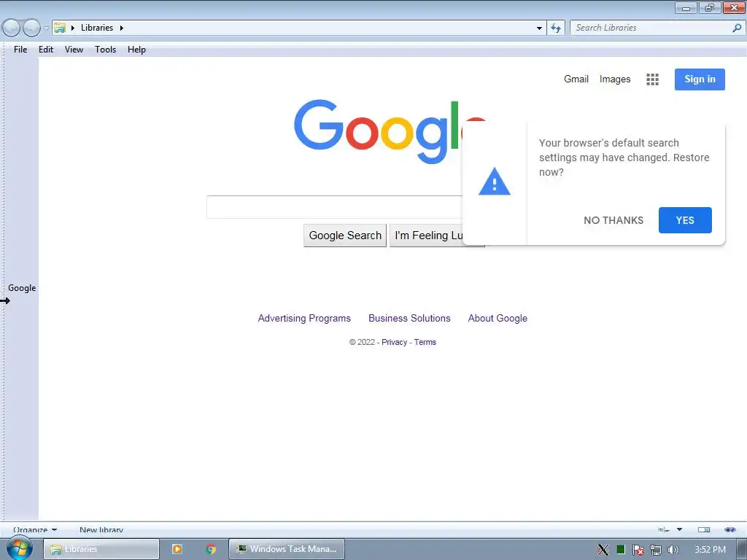747x560 pixels.
Task: Open the Google apps grid icon
Action: 652,79
